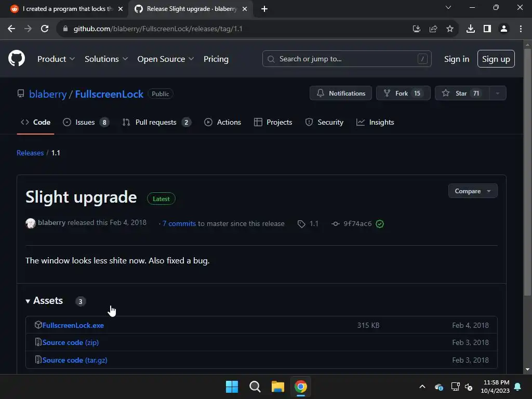Open the Star list dropdown arrow
This screenshot has height=399, width=532.
point(497,94)
